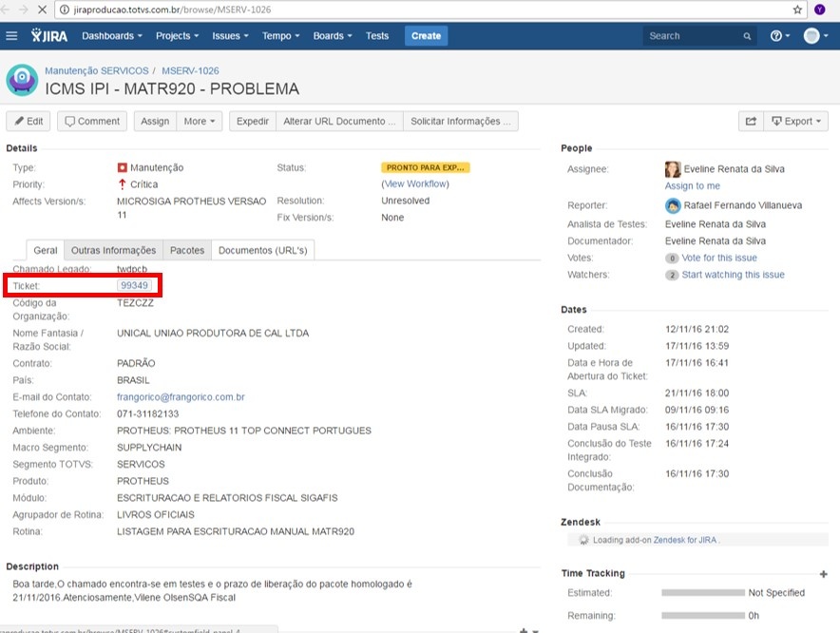Select UNICAL UNIAO PRODUTORA DE CAL LTDA text

pos(213,333)
